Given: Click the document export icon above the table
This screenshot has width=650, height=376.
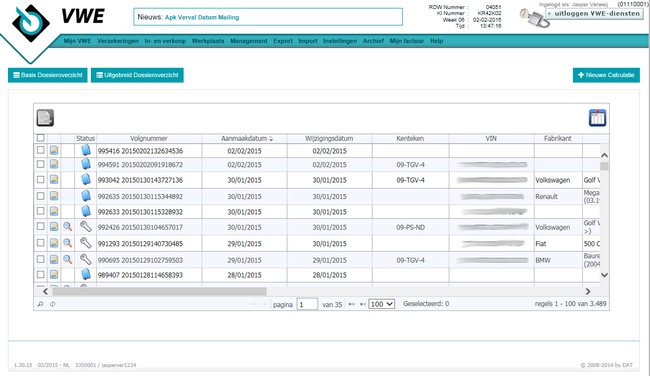Looking at the screenshot, I should [45, 118].
